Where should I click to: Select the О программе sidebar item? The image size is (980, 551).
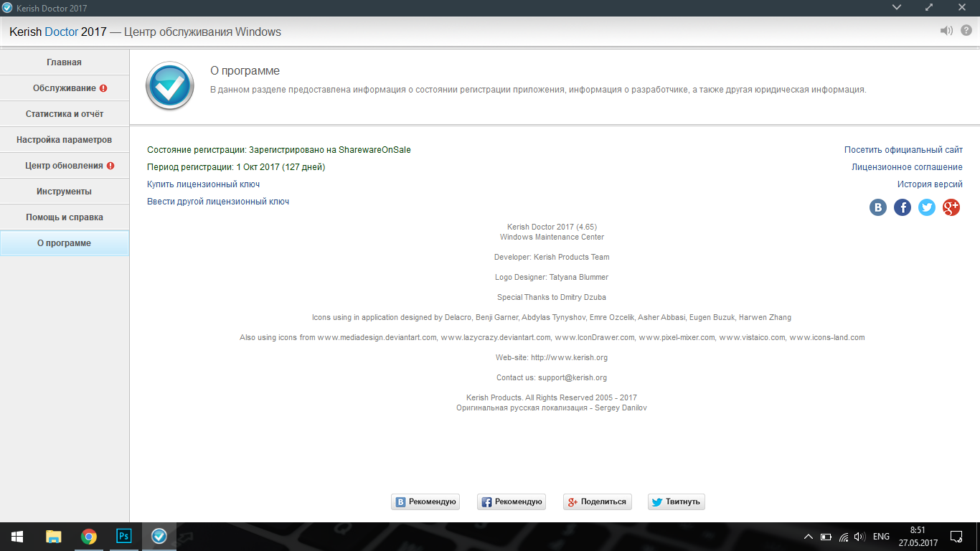[65, 243]
